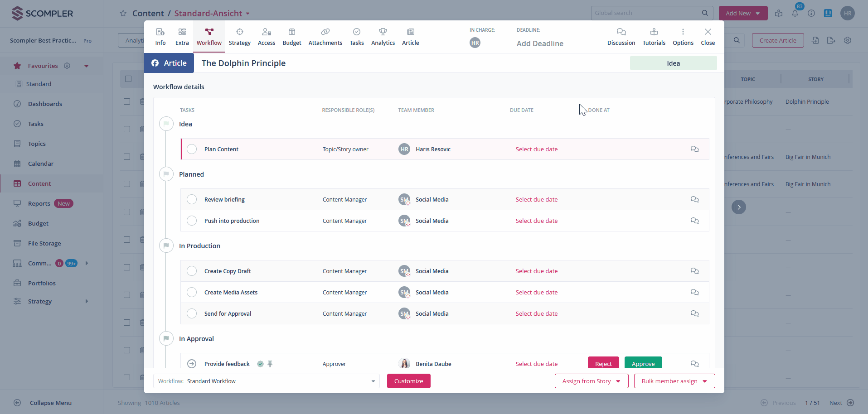Open the Tutorials panel
Image resolution: width=868 pixels, height=414 pixels.
point(654,36)
